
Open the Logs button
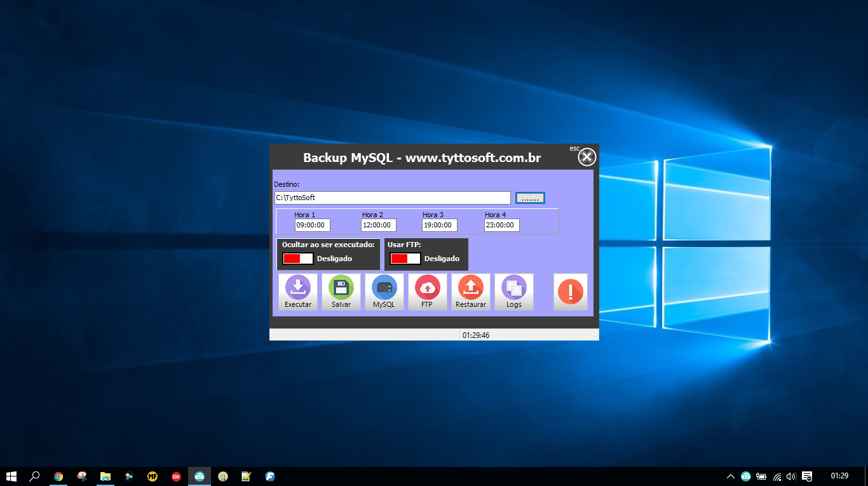513,292
